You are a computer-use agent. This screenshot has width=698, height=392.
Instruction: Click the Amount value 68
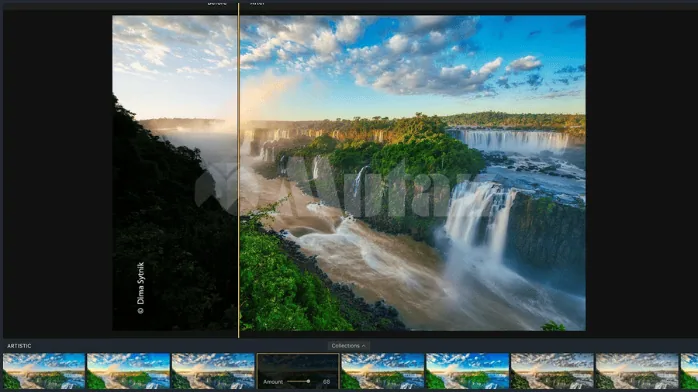coord(326,382)
